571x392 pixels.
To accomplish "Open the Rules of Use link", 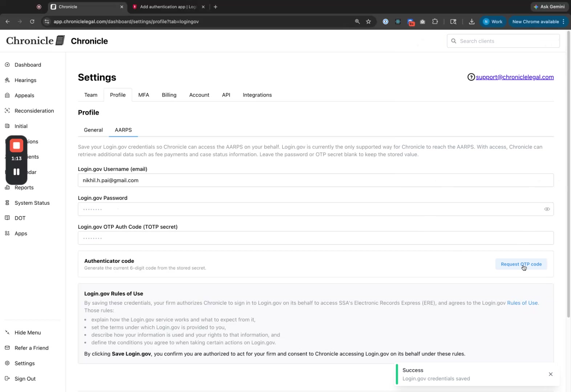I will 522,303.
